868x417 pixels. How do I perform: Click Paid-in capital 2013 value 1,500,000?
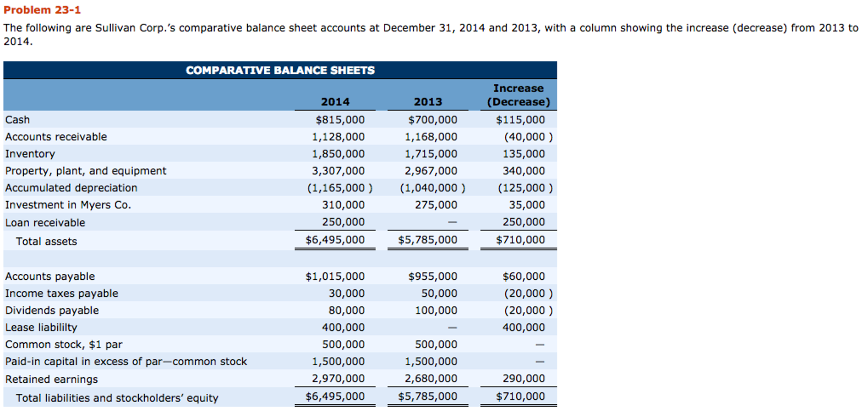[431, 362]
